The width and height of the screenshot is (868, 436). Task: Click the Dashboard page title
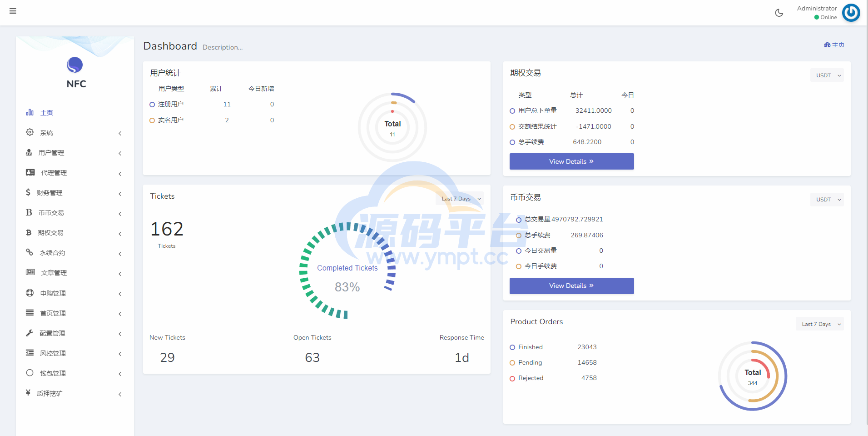tap(170, 46)
